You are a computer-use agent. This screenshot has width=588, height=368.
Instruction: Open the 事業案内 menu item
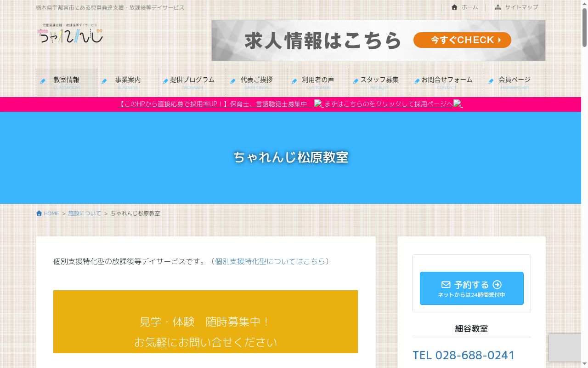[x=128, y=83]
